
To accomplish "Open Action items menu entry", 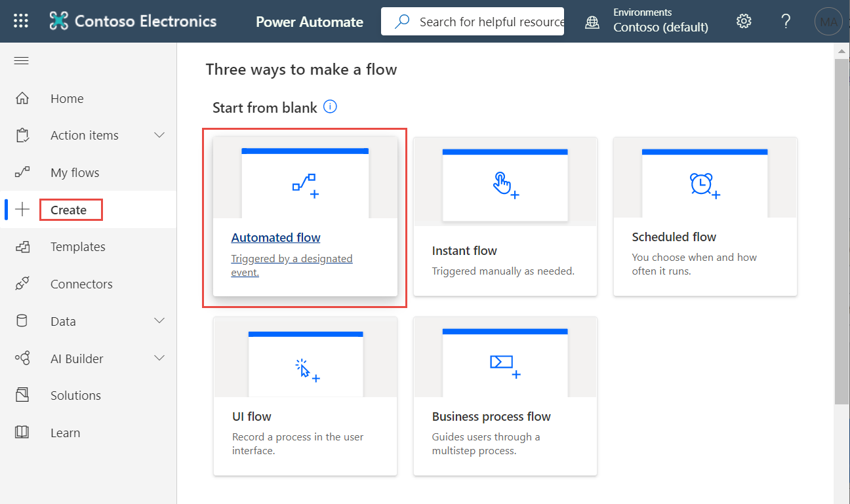I will coord(85,136).
